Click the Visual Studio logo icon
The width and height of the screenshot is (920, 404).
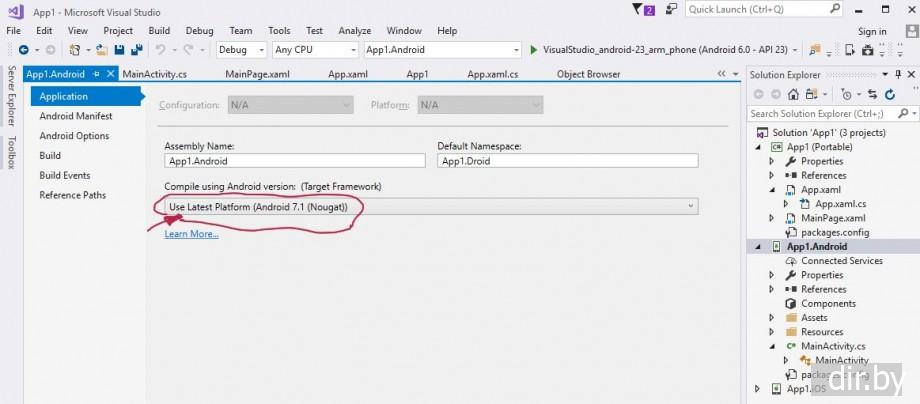click(16, 12)
